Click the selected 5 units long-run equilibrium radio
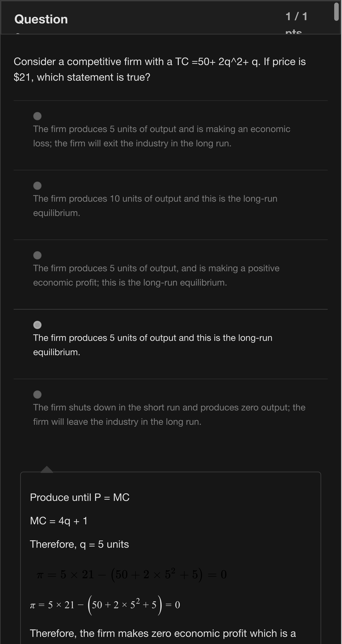 [38, 325]
